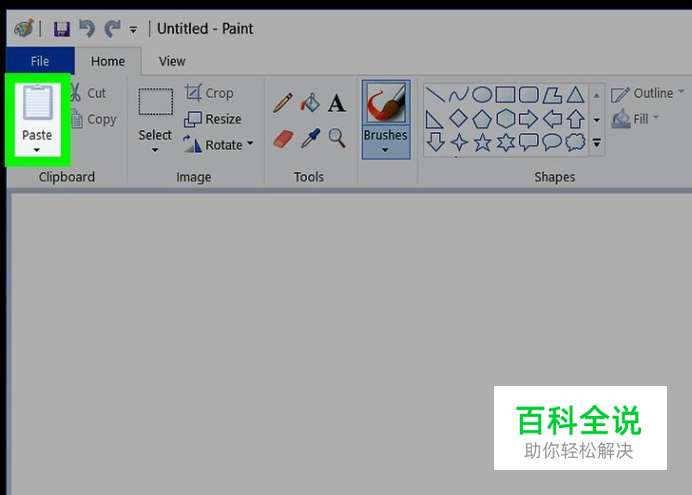
Task: Select the Rounded rectangle shape
Action: pyautogui.click(x=529, y=94)
